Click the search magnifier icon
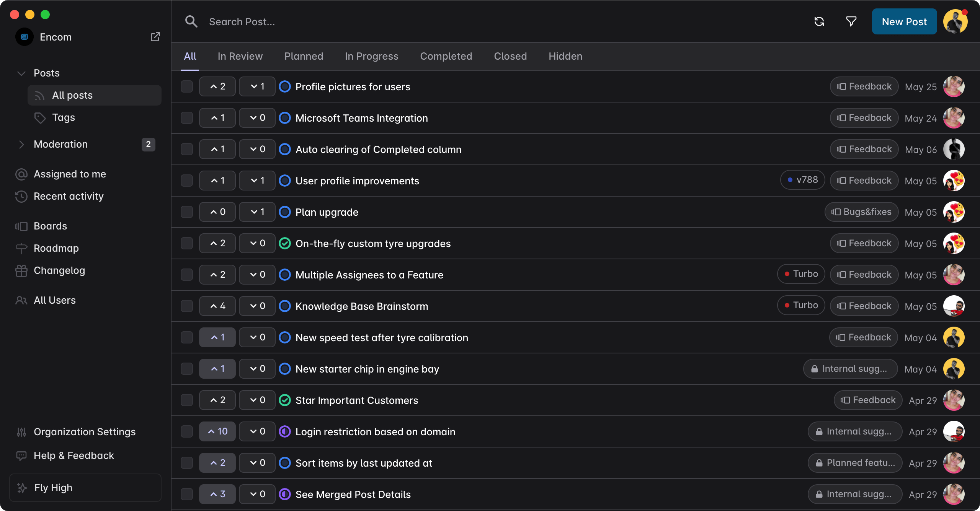980x511 pixels. click(x=191, y=21)
